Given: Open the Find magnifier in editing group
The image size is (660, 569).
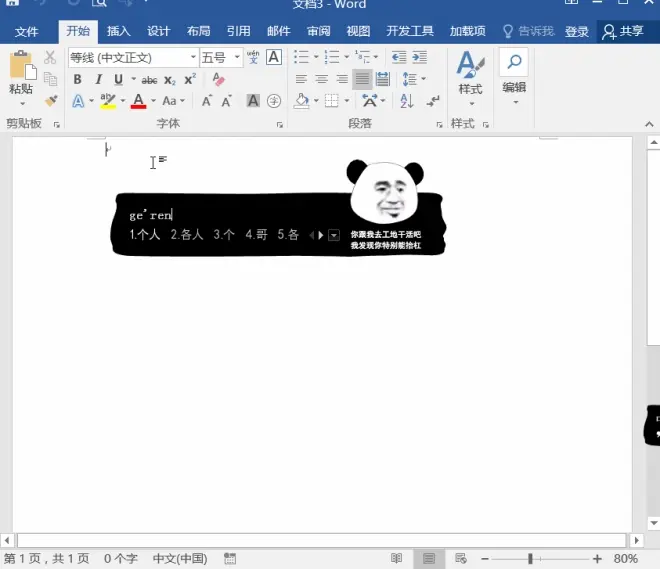Looking at the screenshot, I should coord(514,62).
